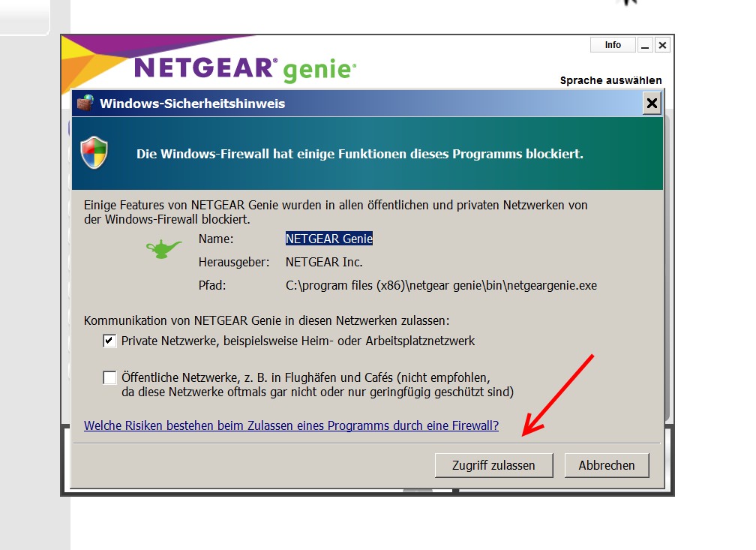The height and width of the screenshot is (550, 756).
Task: Click the netgeargenie.exe path text
Action: pos(441,286)
